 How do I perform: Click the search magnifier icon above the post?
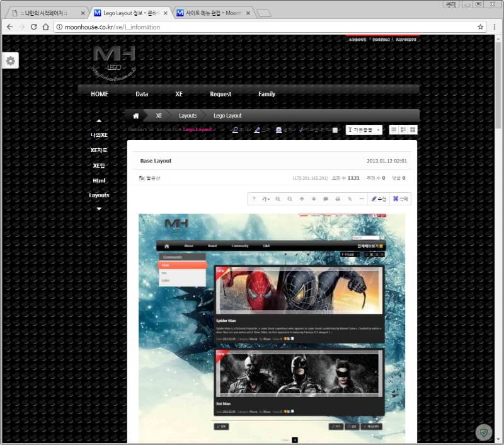click(x=235, y=130)
